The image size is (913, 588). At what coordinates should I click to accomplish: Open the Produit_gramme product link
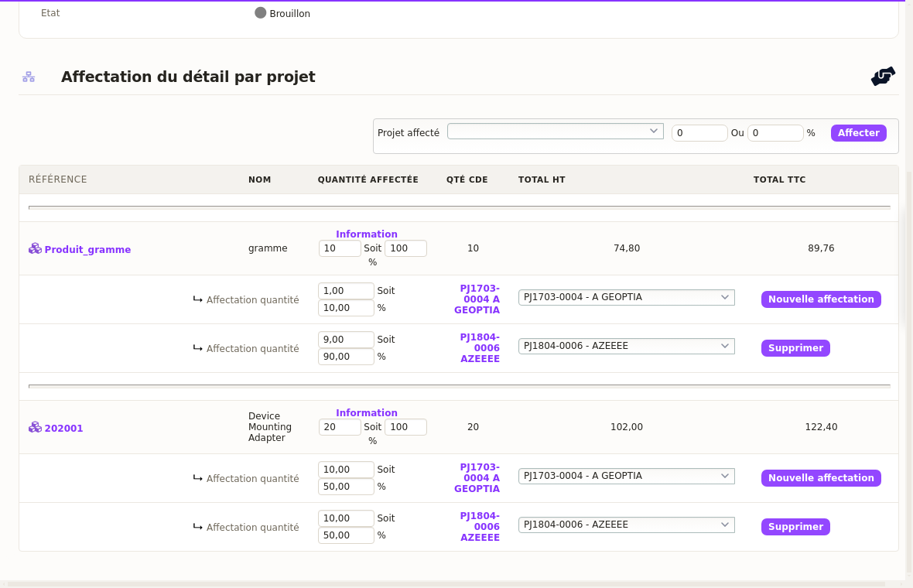(87, 249)
